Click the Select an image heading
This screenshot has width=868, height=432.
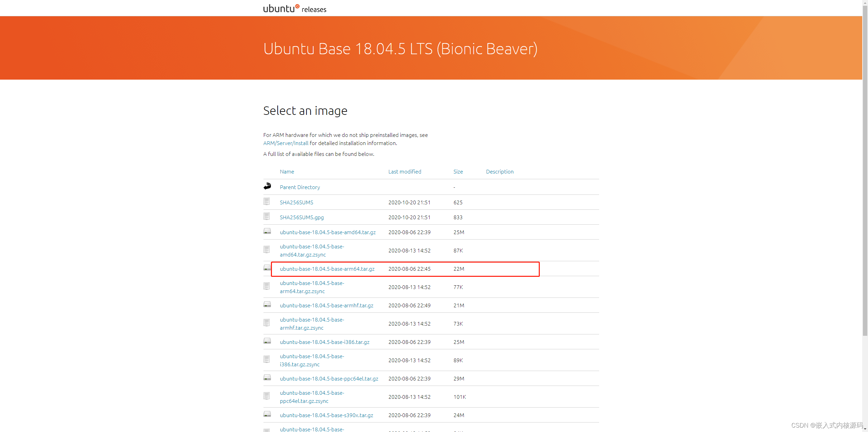point(305,111)
